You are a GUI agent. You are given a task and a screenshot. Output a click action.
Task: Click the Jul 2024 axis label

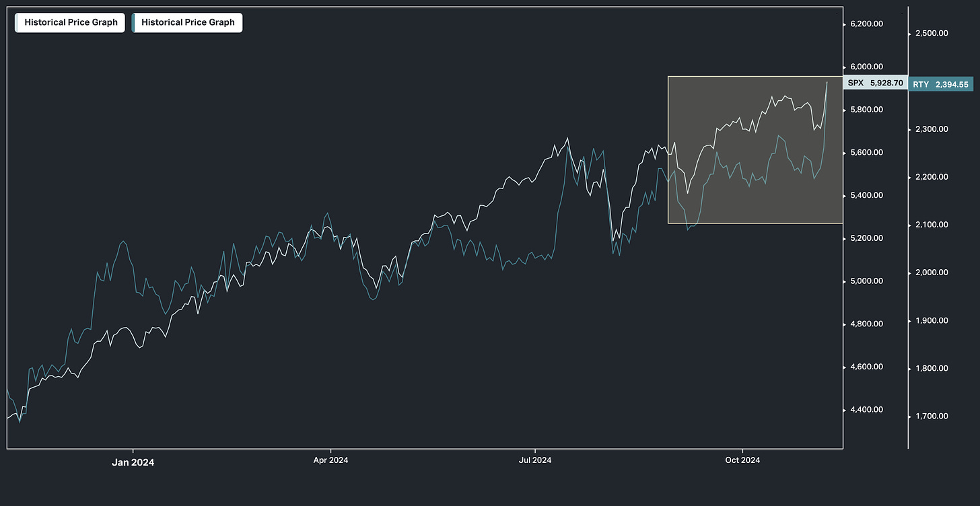click(535, 460)
